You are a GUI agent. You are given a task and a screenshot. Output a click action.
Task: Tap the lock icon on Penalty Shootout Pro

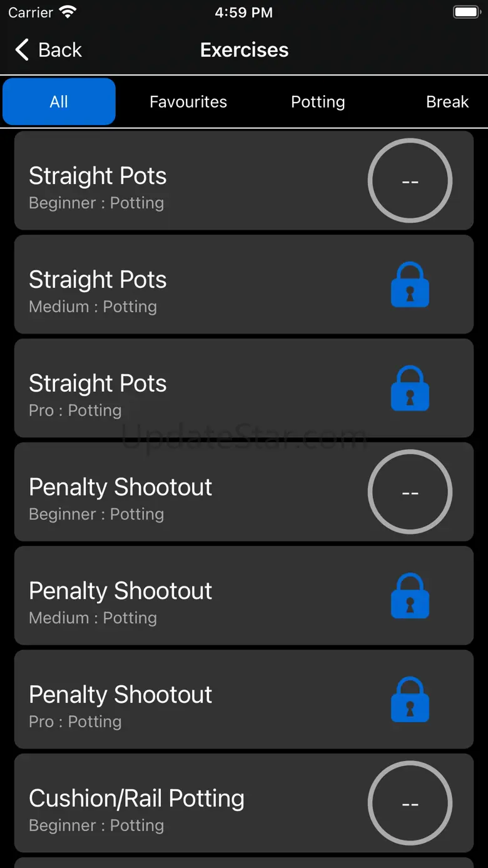[x=410, y=700]
